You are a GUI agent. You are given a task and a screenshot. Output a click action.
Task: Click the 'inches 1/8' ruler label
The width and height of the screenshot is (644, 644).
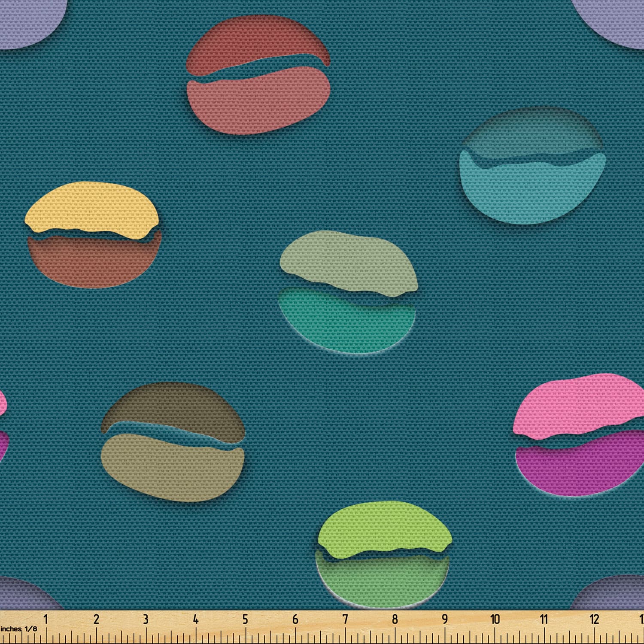click(19, 629)
